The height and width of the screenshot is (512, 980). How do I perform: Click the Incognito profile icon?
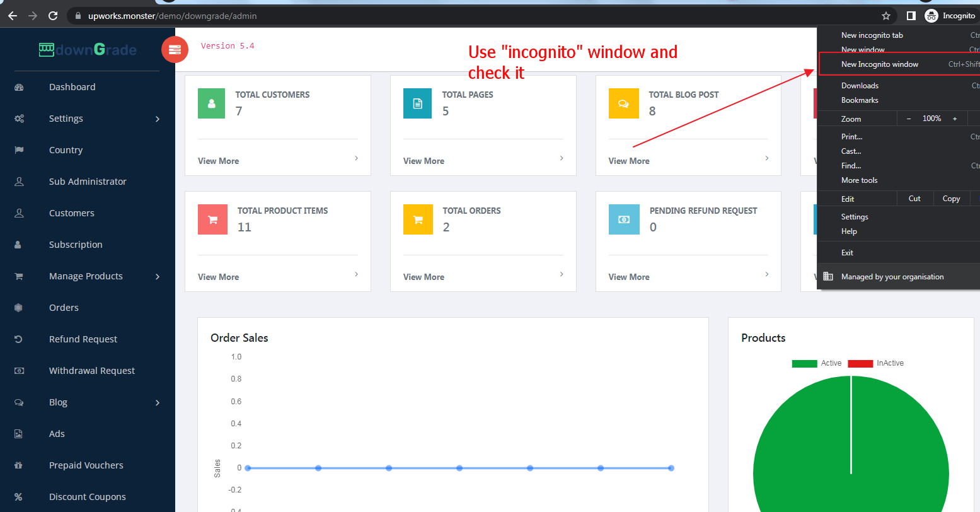tap(931, 16)
